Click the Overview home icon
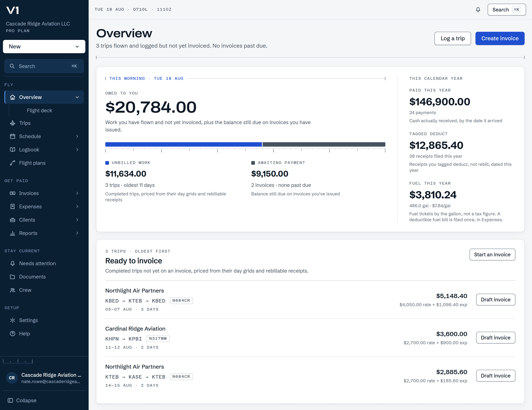Viewport: 532px width, 410px height. click(12, 97)
